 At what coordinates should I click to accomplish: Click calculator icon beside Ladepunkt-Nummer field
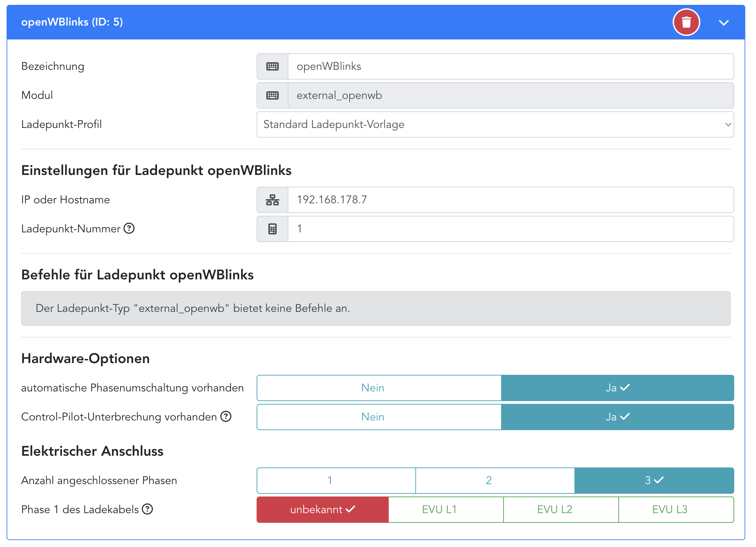coord(273,229)
